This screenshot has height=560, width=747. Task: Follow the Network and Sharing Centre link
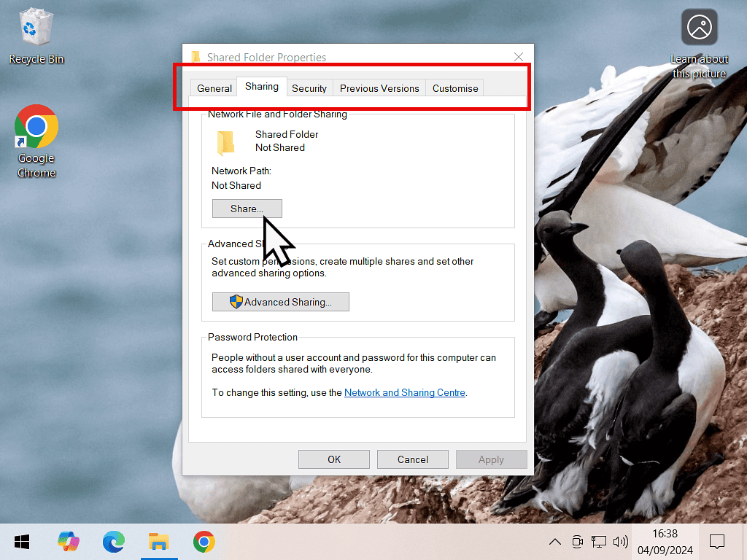coord(404,392)
